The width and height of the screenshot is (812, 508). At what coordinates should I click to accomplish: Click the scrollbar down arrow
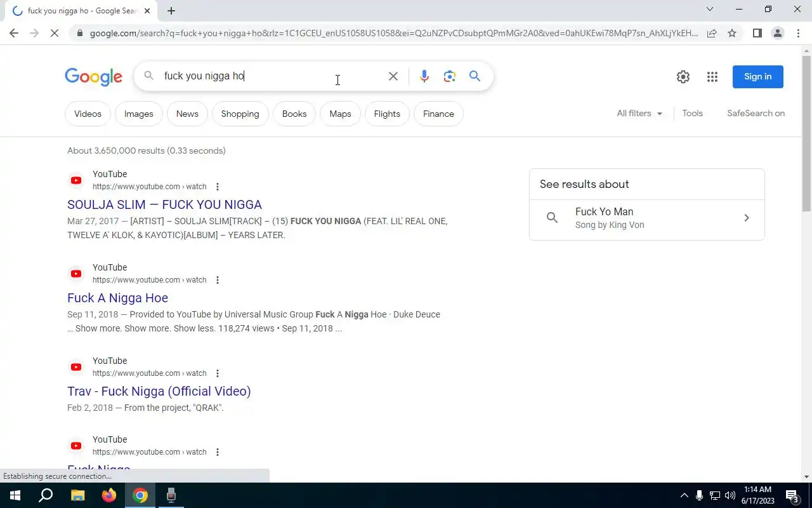pos(806,477)
